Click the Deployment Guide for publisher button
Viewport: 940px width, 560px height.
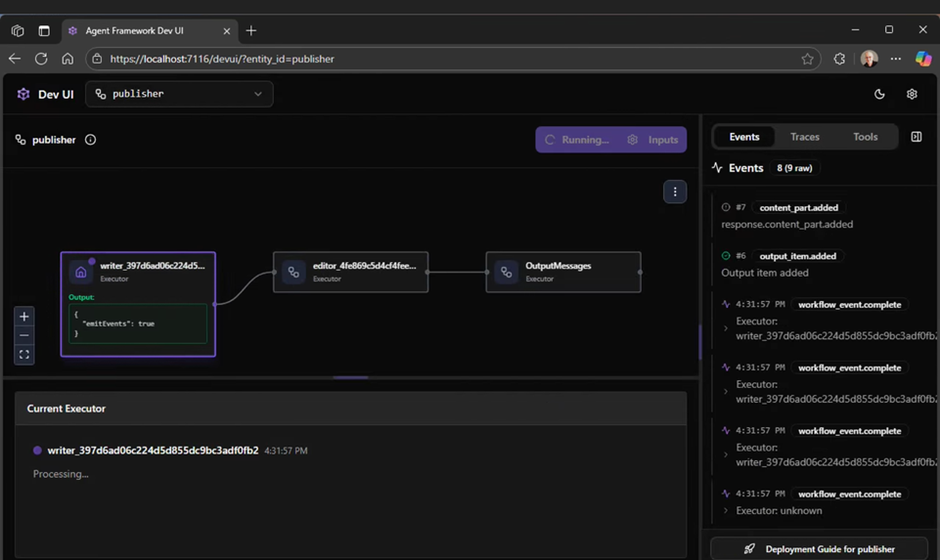point(819,548)
